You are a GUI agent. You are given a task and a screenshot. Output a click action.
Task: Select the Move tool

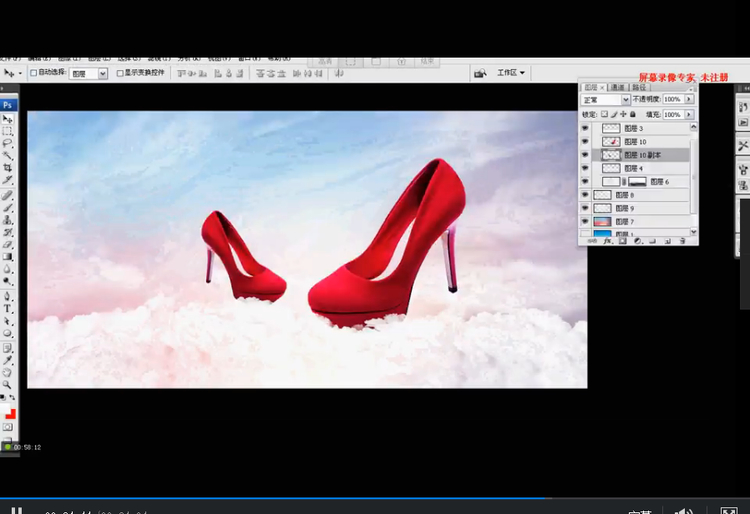click(7, 119)
